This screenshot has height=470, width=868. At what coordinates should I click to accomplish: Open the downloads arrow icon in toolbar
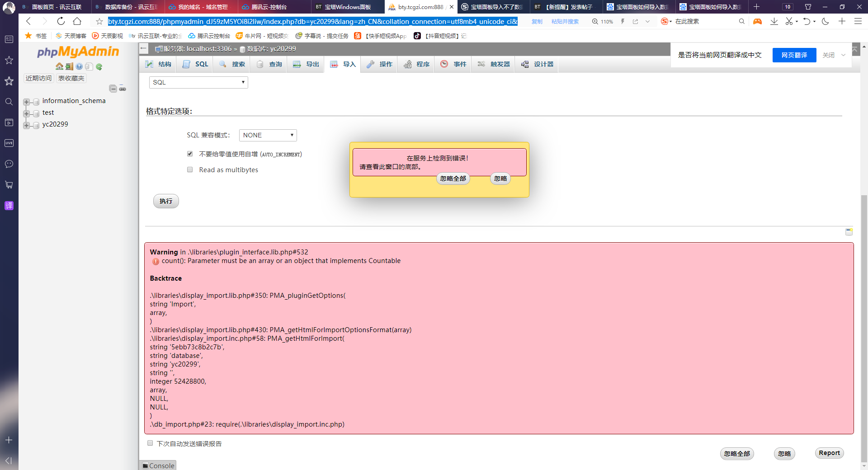pyautogui.click(x=774, y=21)
